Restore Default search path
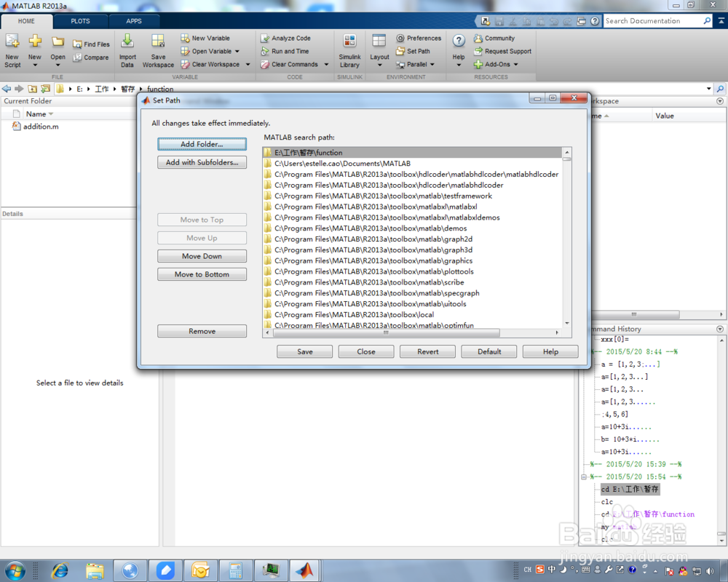728x582 pixels. coord(489,351)
